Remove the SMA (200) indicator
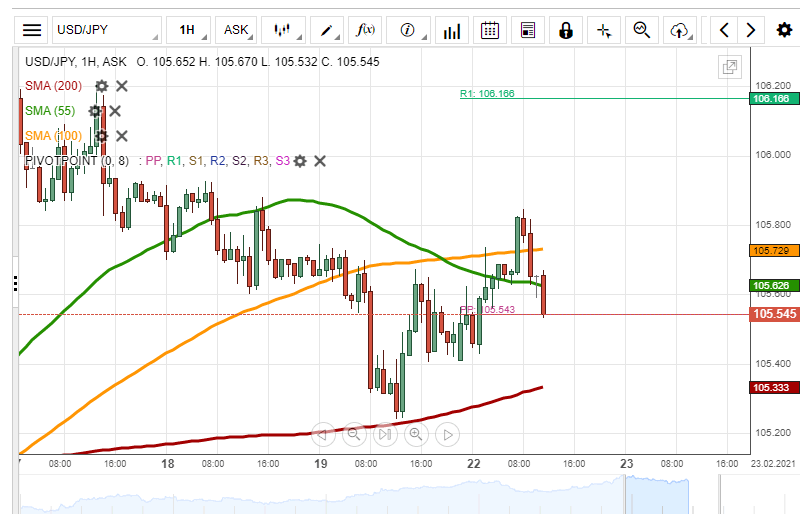The width and height of the screenshot is (806, 523). click(122, 86)
